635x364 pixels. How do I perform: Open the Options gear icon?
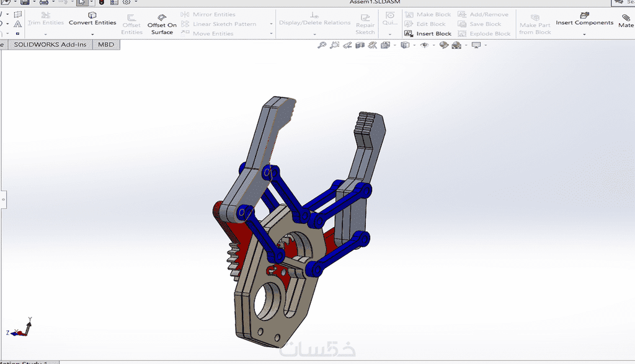[x=127, y=2]
